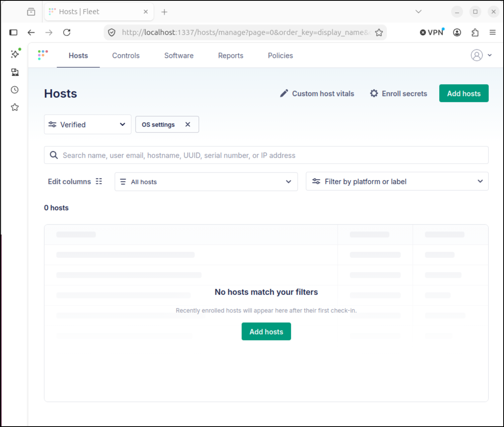Screen dimensions: 504x427
Task: Open the AI sparkle sidebar icon
Action: (15, 54)
